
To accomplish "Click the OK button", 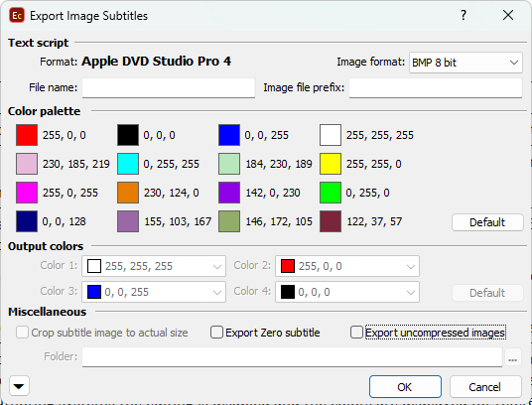I will coord(405,387).
